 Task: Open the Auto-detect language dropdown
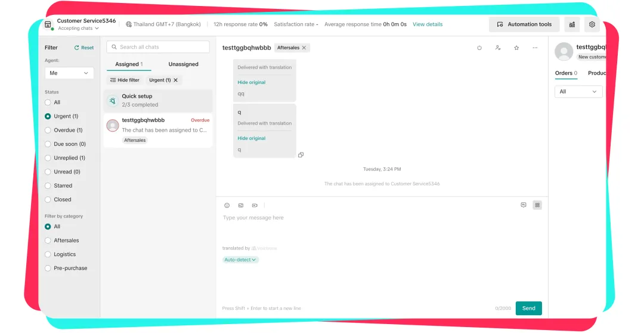point(240,260)
